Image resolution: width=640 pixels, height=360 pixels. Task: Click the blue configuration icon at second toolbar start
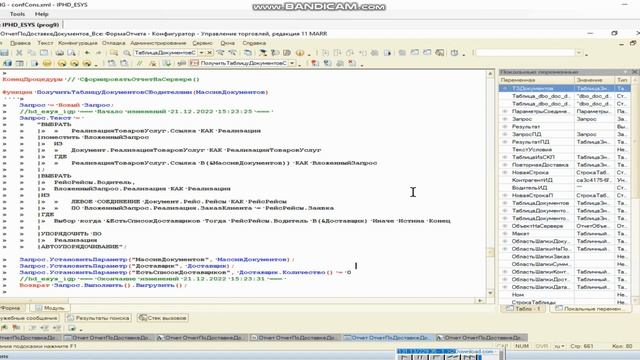click(x=7, y=63)
